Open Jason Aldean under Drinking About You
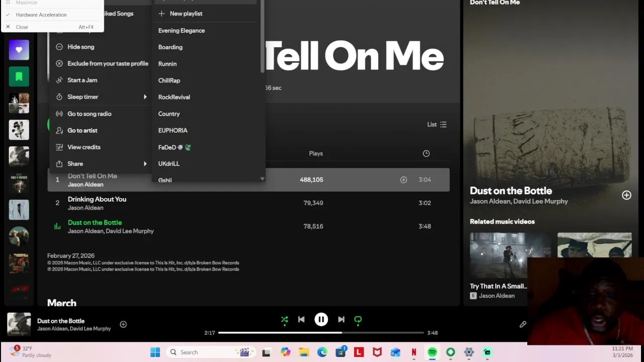Viewport: 644px width, 362px height. pos(86,208)
